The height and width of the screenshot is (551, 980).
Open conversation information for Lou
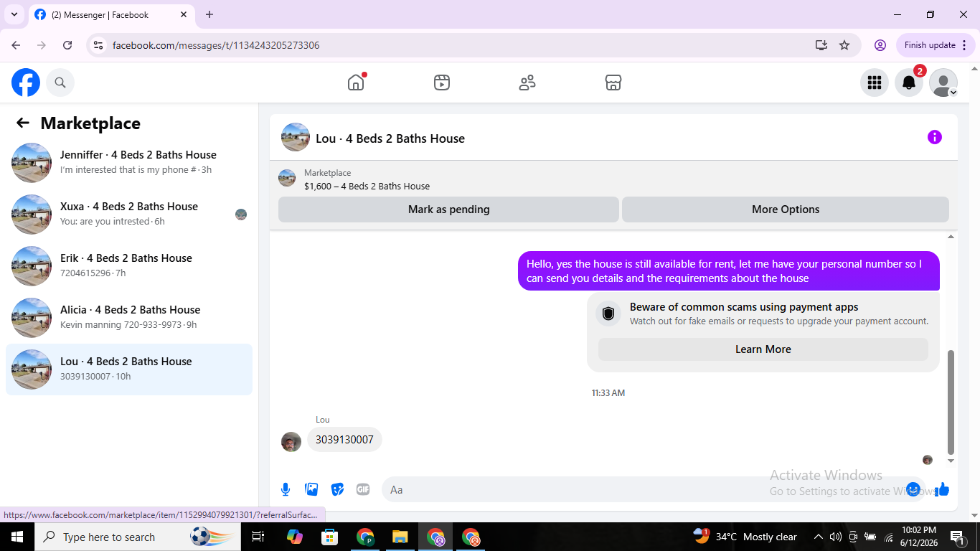(934, 137)
